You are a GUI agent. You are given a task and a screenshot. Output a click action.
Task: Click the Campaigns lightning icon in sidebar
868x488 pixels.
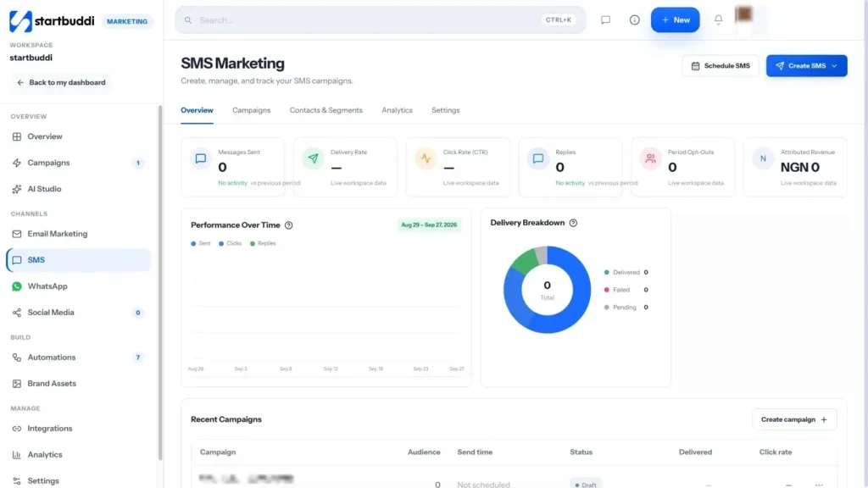[17, 163]
